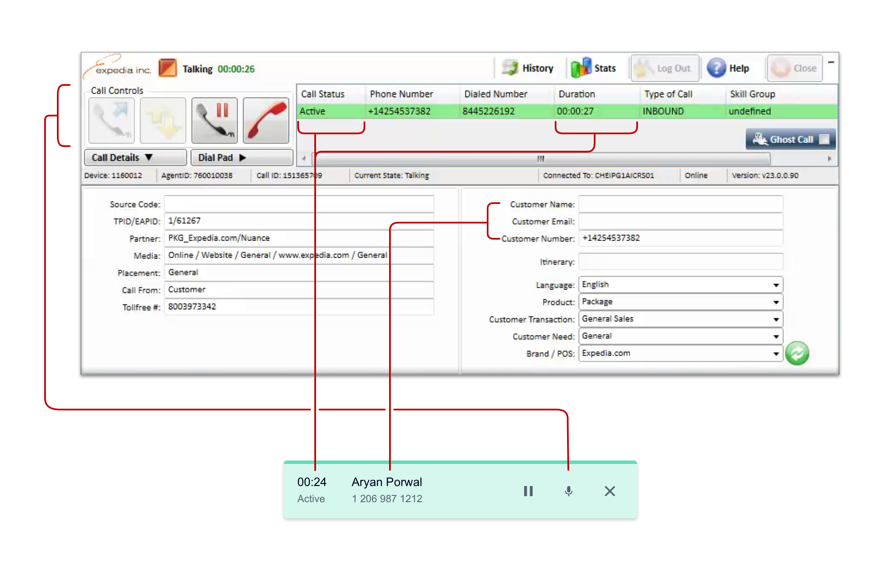The height and width of the screenshot is (588, 892).
Task: Click the Tollfree # field
Action: point(299,306)
